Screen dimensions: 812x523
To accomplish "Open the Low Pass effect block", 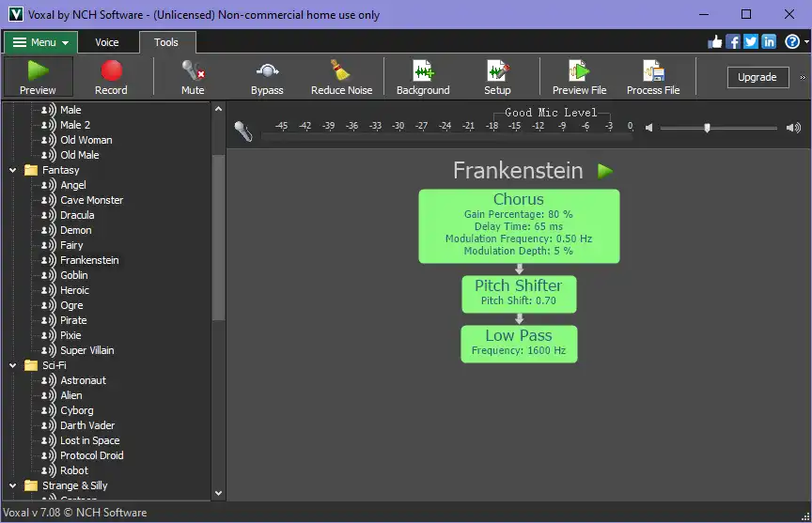I will [519, 344].
